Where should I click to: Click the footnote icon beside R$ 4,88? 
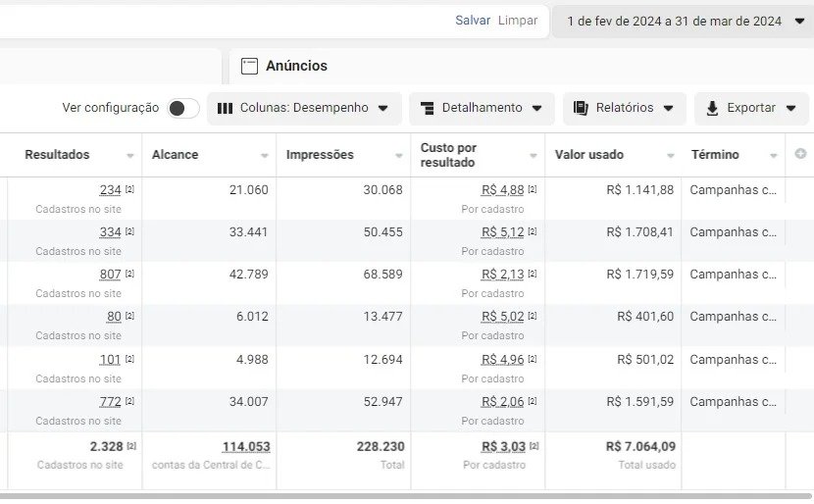pos(533,189)
